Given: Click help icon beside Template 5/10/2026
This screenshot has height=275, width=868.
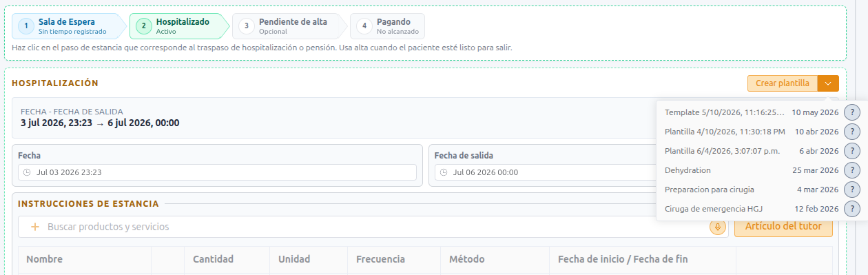Looking at the screenshot, I should coord(852,112).
